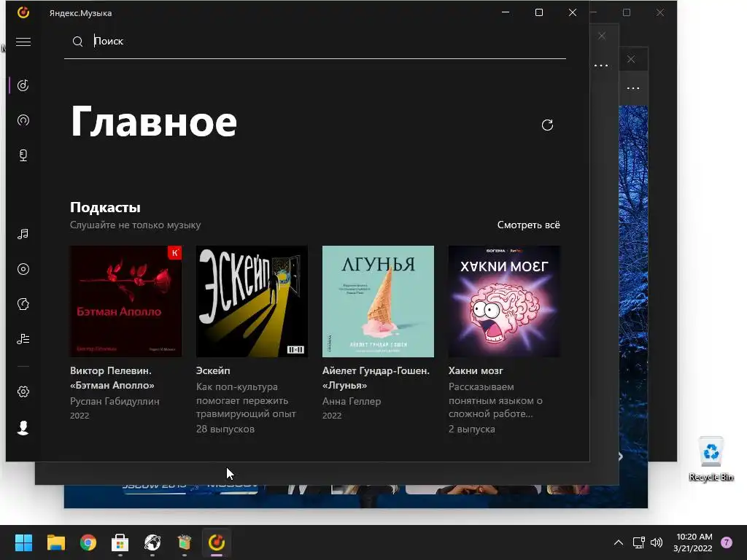Open Microsoft Store from taskbar
The width and height of the screenshot is (747, 560).
tap(120, 542)
